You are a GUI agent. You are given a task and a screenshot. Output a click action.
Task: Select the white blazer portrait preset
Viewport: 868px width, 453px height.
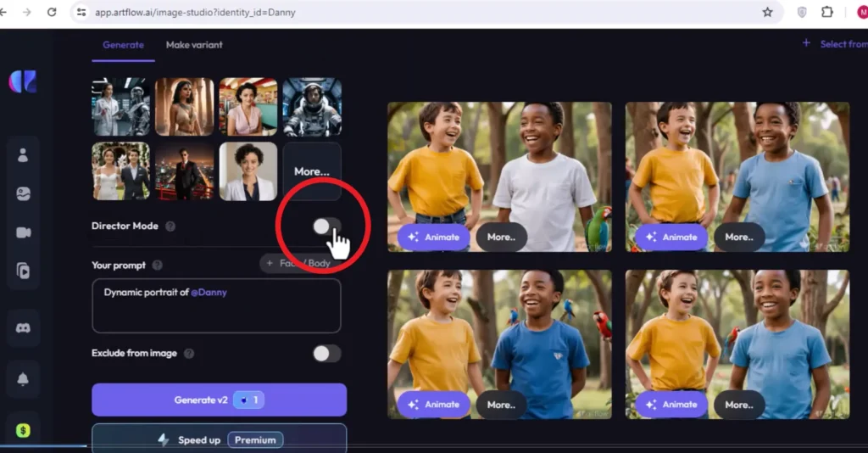click(248, 171)
